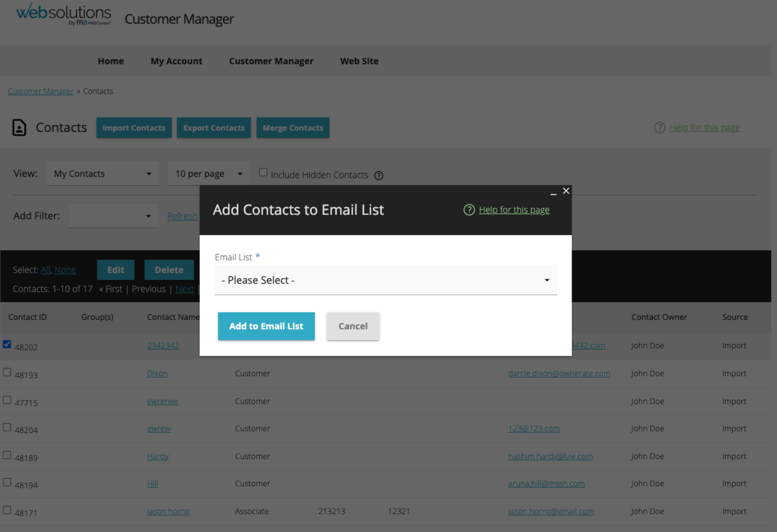Close the Add Contacts to Email List dialog
The image size is (777, 532).
(566, 191)
